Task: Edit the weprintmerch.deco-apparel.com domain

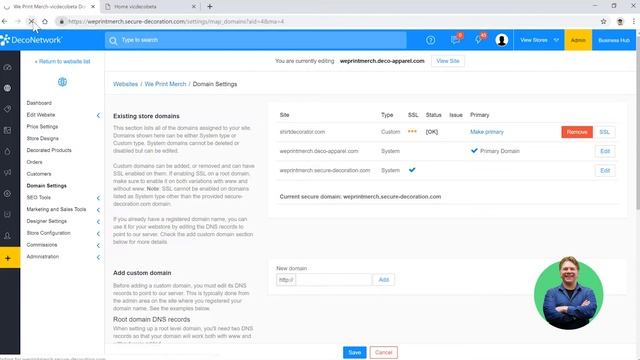Action: [x=605, y=151]
